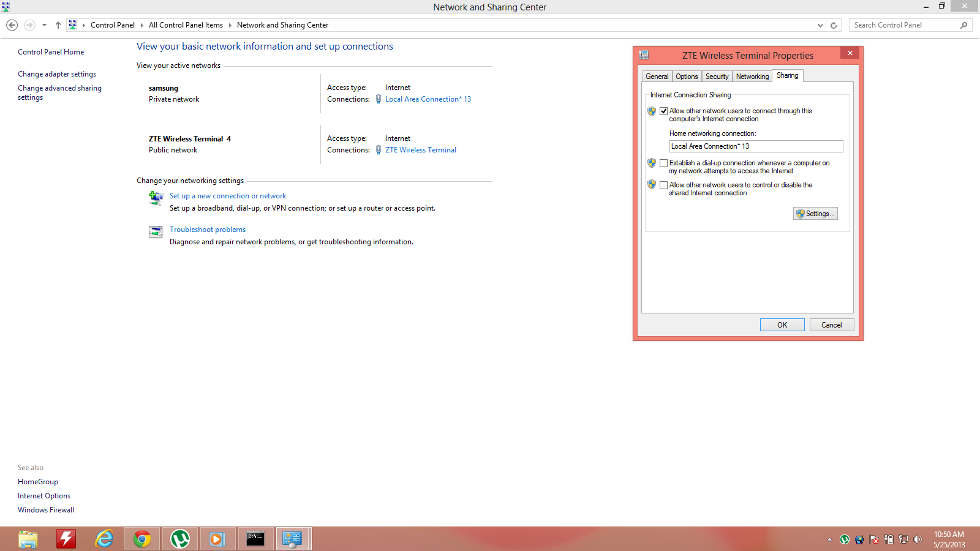Open uTorrent from the taskbar
Viewport: 980px width, 551px height.
tap(179, 539)
